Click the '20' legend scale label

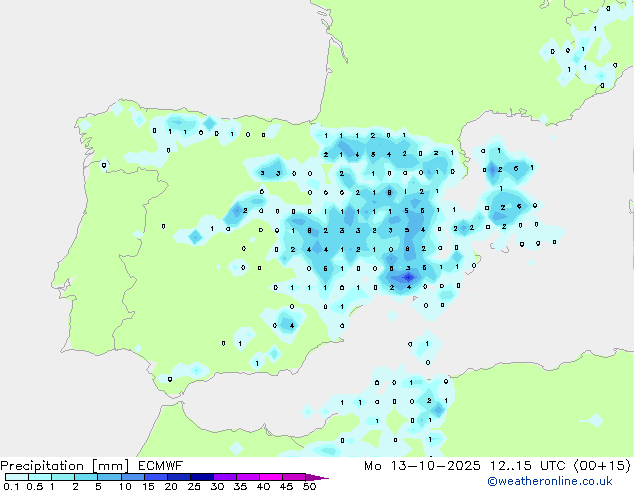pyautogui.click(x=171, y=486)
